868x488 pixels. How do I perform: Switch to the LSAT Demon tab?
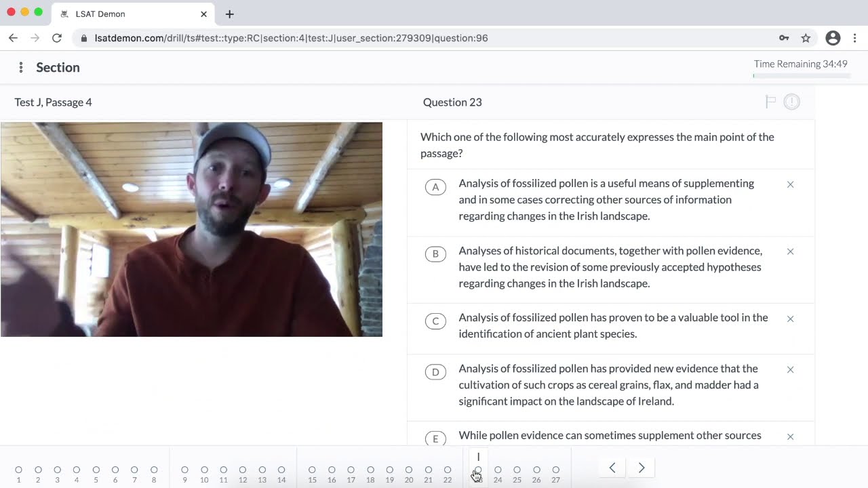tap(132, 14)
